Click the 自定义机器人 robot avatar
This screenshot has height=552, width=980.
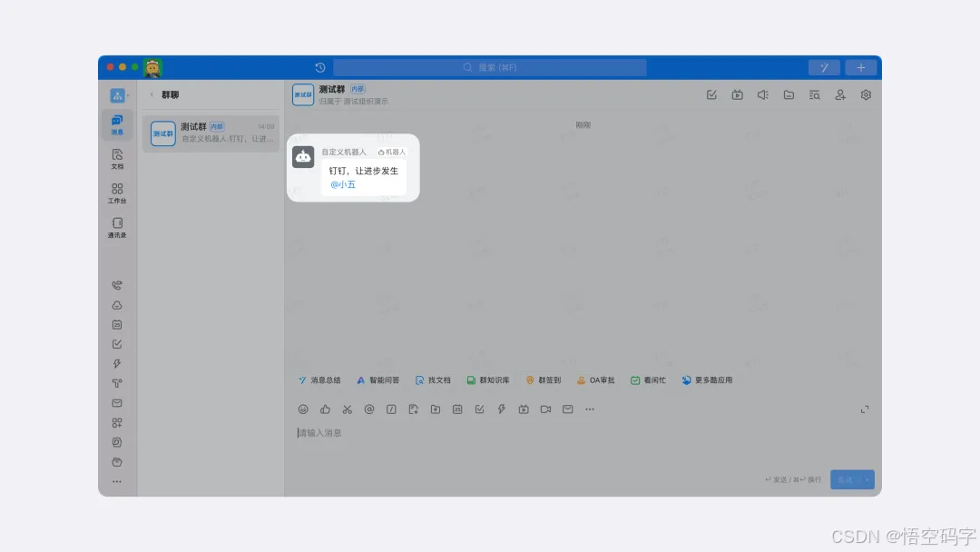303,157
